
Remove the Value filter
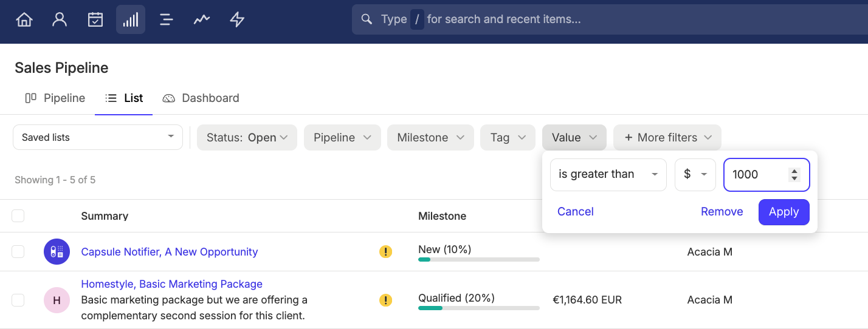pos(722,211)
